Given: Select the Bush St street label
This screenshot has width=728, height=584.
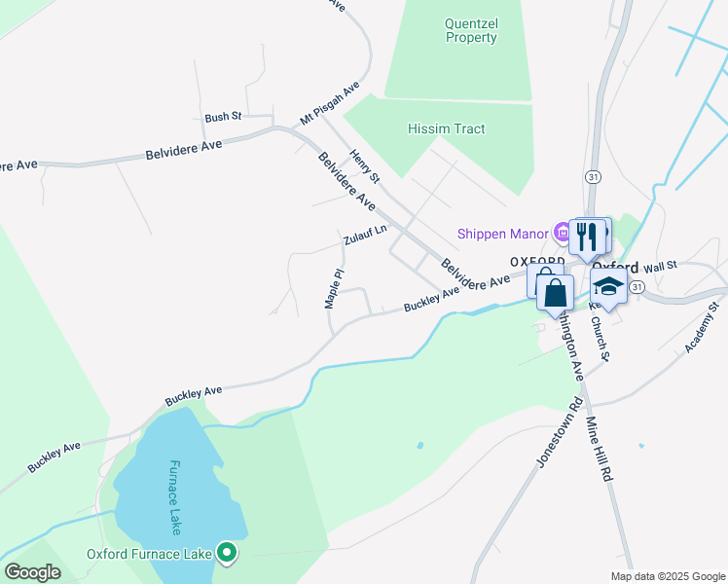Looking at the screenshot, I should pyautogui.click(x=223, y=117).
